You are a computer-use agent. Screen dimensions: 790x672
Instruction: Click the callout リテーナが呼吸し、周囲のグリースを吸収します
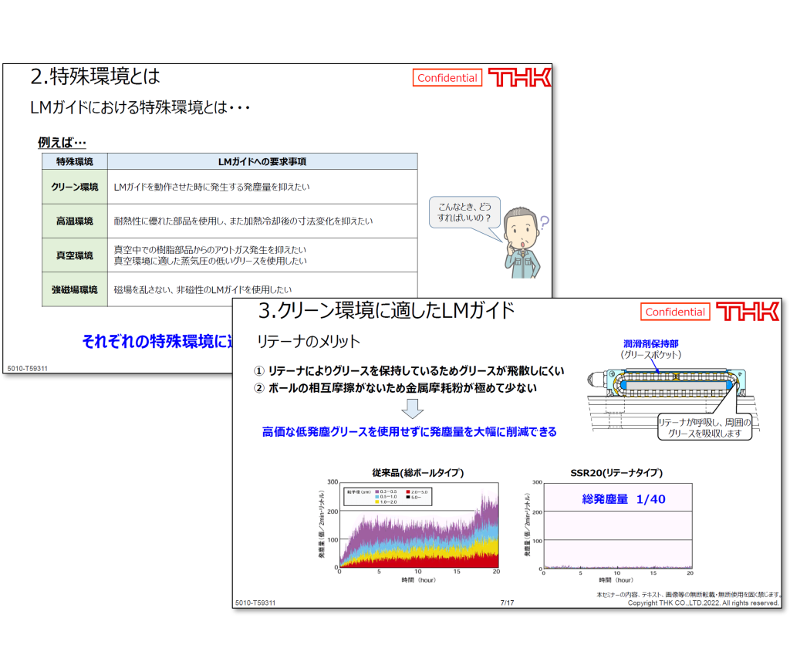(704, 427)
